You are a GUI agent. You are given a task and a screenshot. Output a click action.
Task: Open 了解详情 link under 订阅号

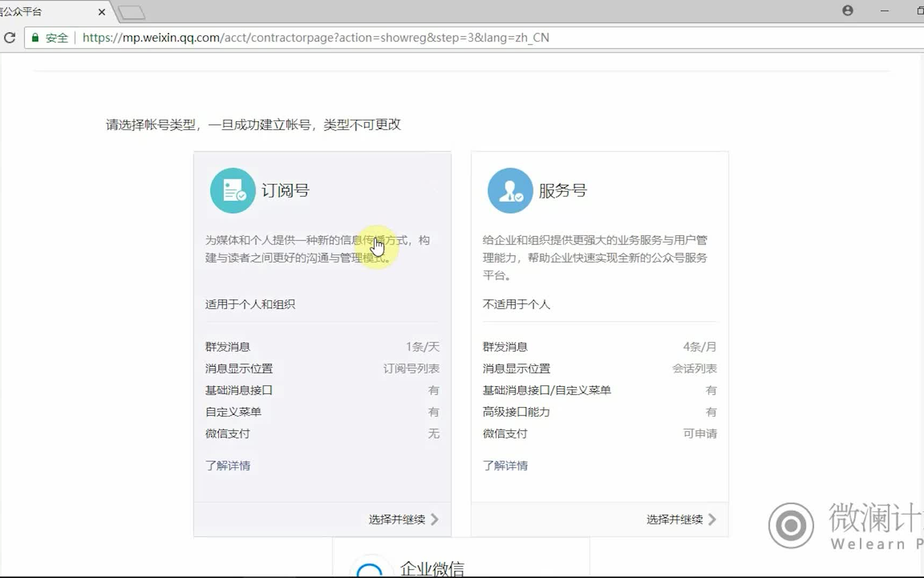228,466
